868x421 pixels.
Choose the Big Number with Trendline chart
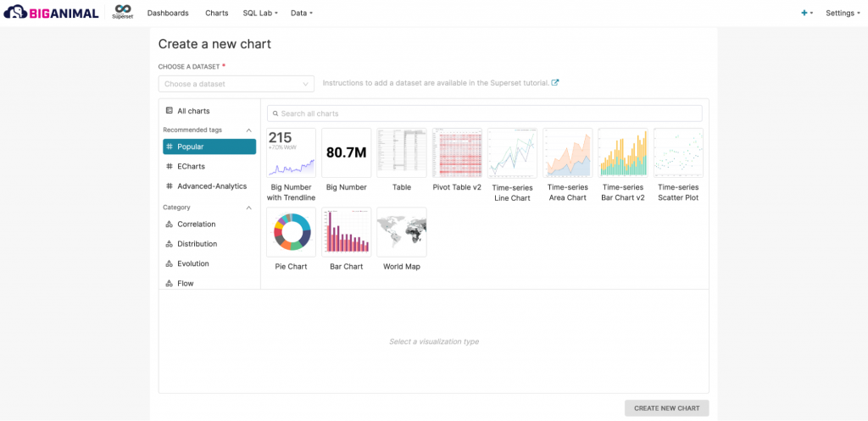tap(291, 152)
